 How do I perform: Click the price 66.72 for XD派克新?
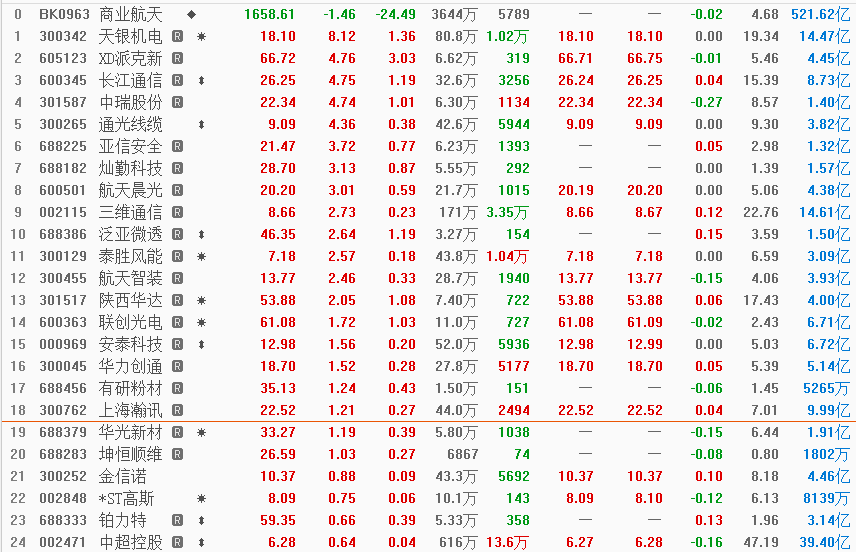click(x=278, y=58)
